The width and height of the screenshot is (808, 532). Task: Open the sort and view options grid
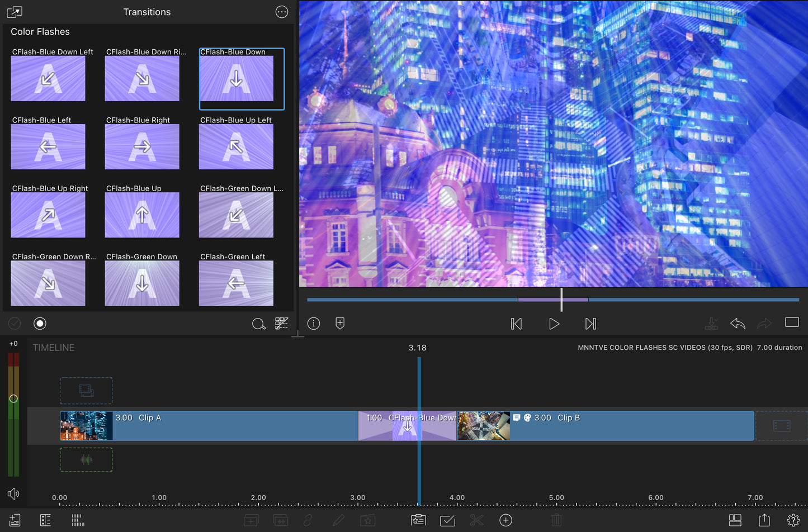(x=281, y=324)
